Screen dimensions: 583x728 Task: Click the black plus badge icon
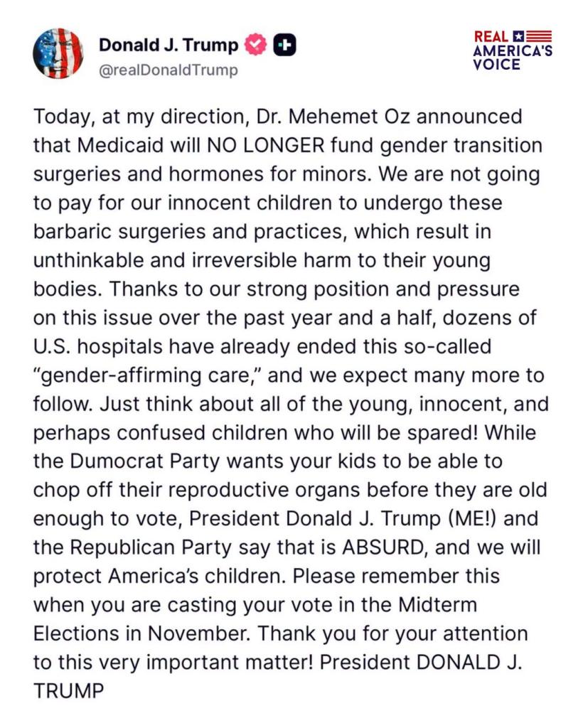pos(284,45)
